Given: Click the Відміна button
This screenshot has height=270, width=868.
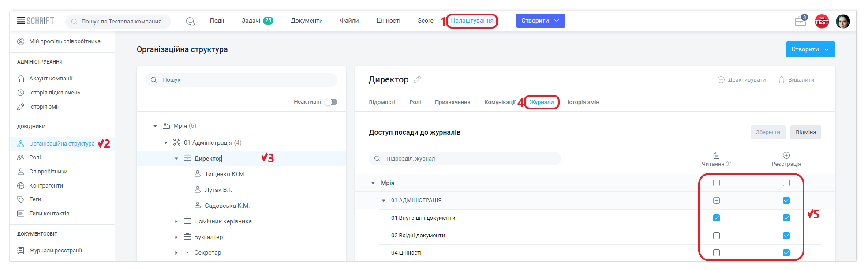Looking at the screenshot, I should [x=805, y=132].
